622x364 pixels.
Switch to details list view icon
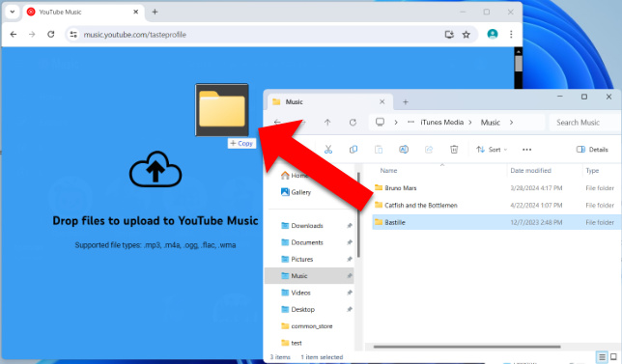[602, 357]
